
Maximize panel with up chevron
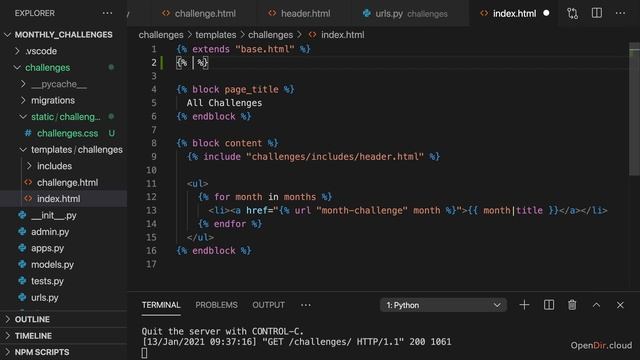(596, 305)
